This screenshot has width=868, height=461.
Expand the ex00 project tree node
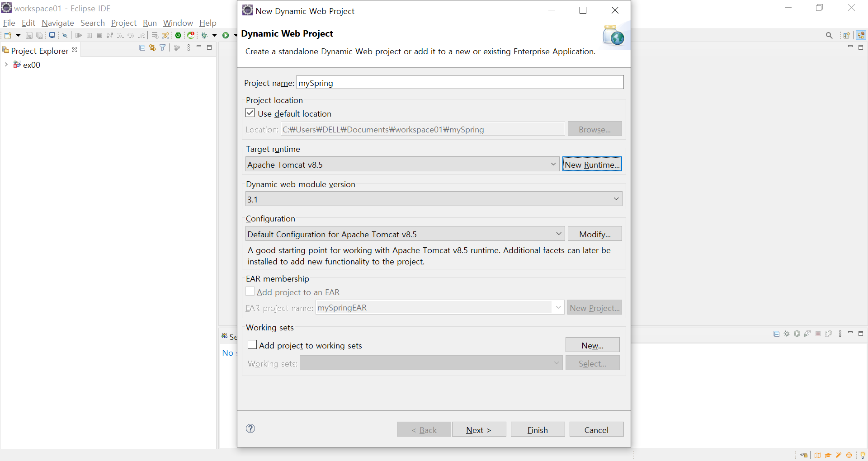[6, 65]
